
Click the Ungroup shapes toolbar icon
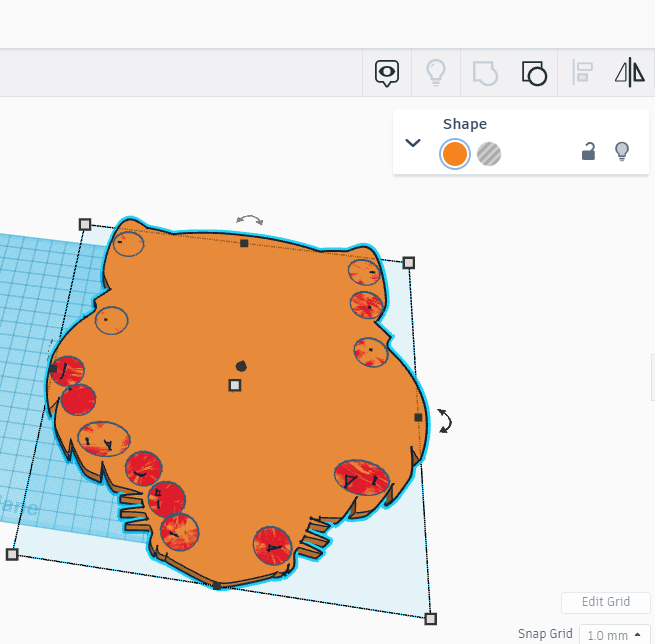coord(534,74)
